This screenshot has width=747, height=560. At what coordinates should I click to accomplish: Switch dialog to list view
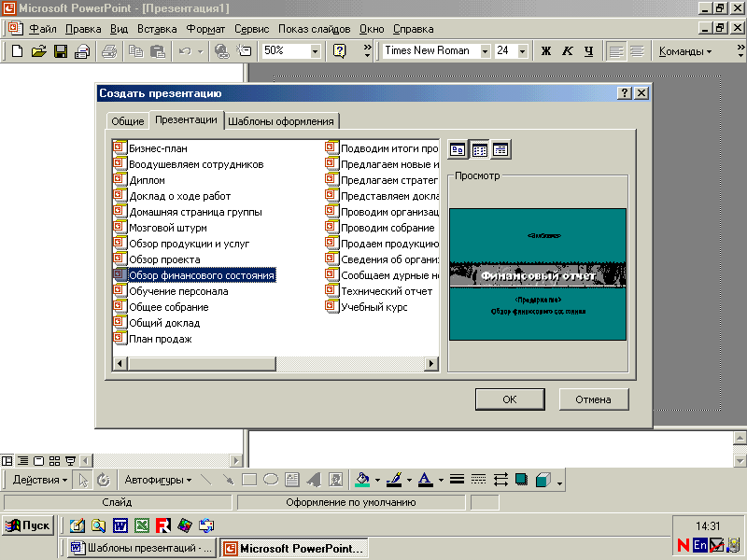tap(479, 150)
